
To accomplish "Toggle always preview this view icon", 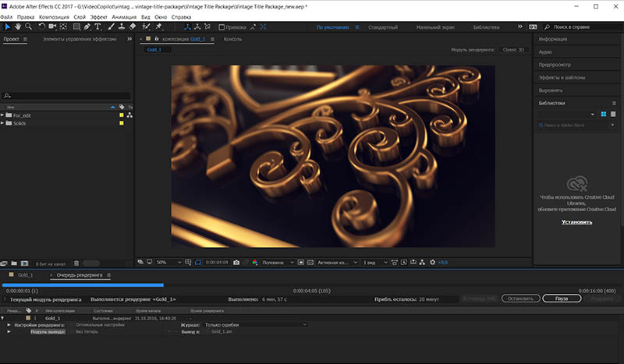I will tap(140, 262).
